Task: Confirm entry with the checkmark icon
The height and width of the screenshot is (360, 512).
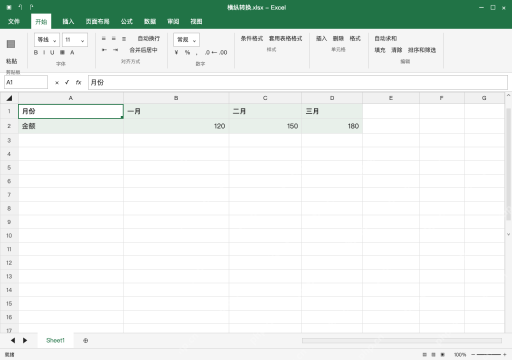Action: coord(67,82)
